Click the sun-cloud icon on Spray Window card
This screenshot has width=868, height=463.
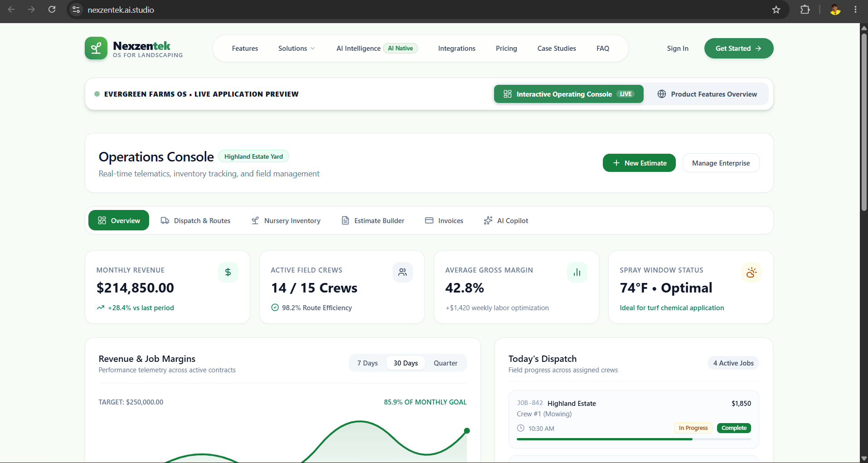coord(752,272)
